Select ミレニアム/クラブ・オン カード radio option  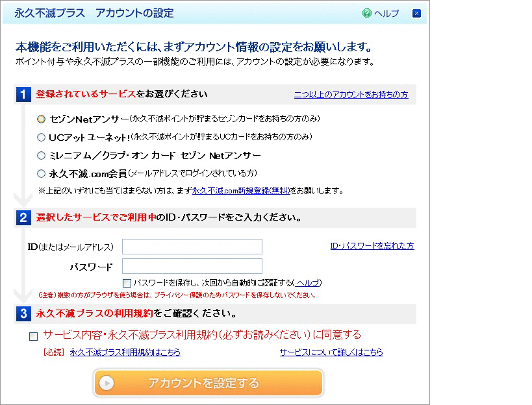point(41,156)
